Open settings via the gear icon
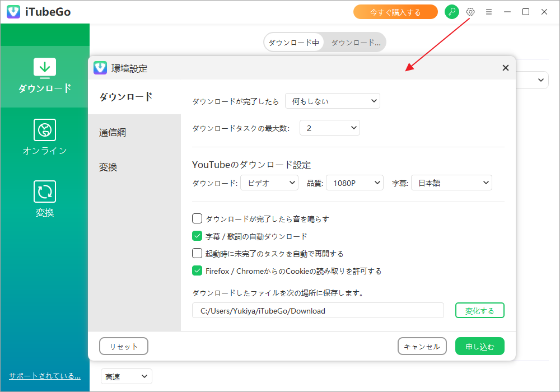560x392 pixels. [x=470, y=12]
